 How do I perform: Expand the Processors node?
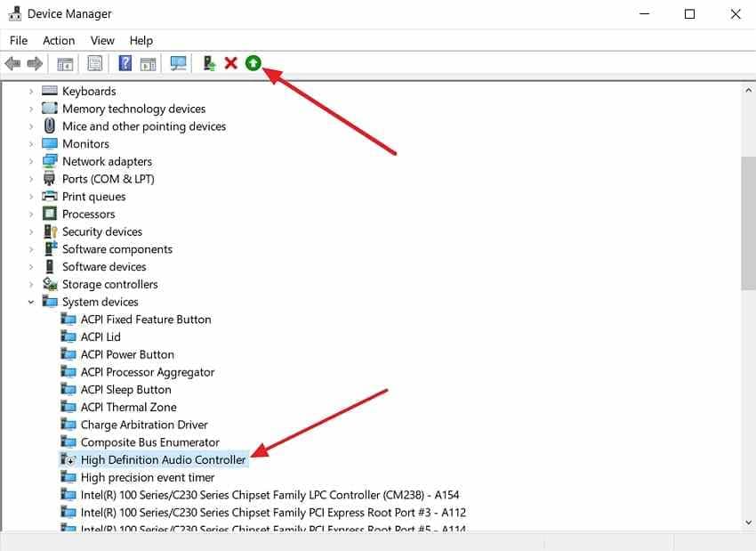(x=31, y=214)
